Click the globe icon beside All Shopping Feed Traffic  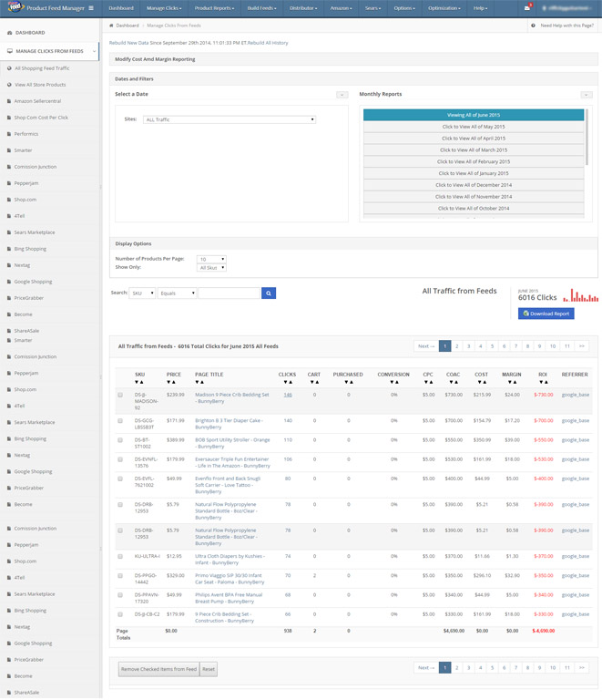pos(9,68)
